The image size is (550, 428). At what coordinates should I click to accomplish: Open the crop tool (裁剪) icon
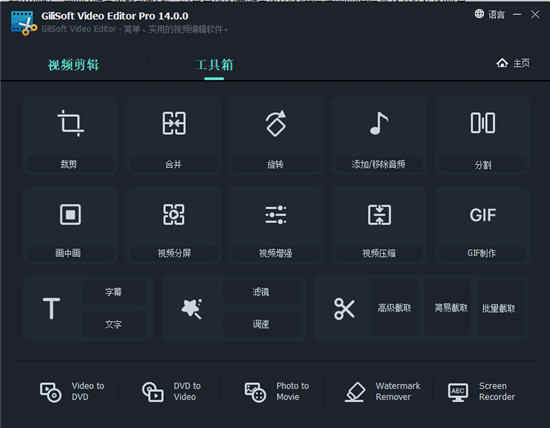(71, 123)
